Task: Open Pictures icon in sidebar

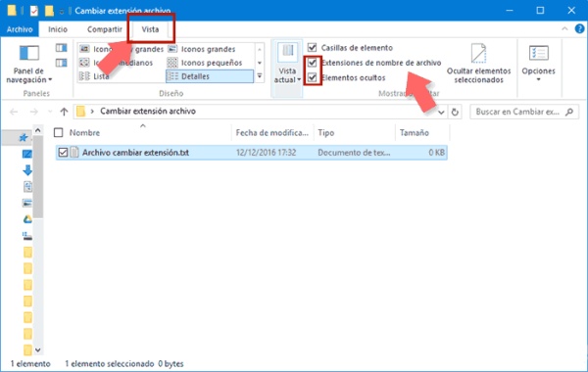Action: (x=27, y=203)
